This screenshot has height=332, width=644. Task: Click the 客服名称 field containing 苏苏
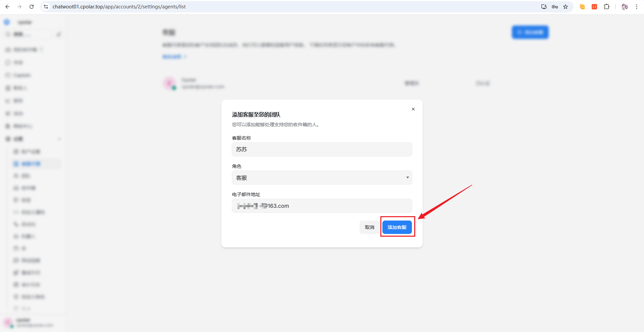322,149
